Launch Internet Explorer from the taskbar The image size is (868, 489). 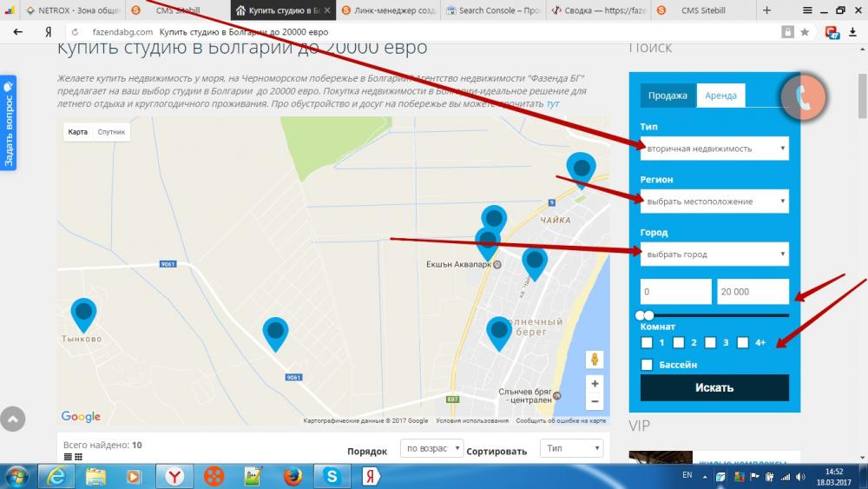[56, 476]
